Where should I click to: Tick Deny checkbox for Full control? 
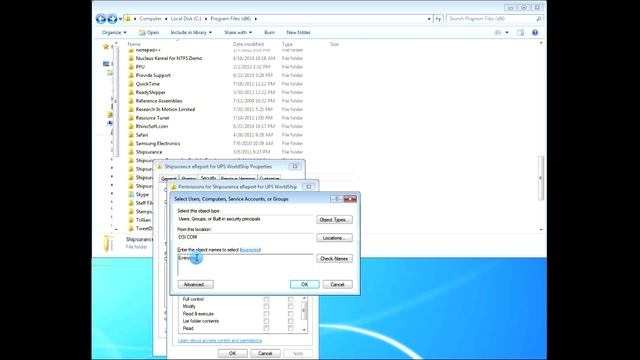pos(291,300)
